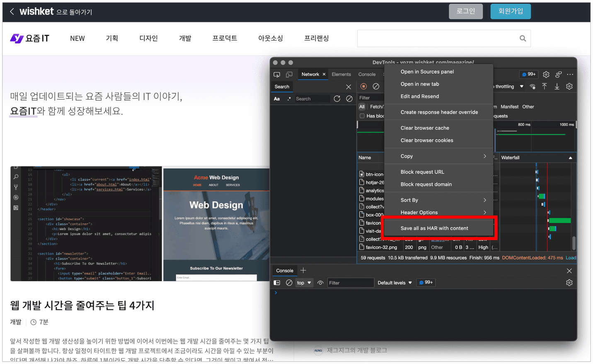Click the 99+ issues badge in top toolbar
Viewport: 593px width, 364px height.
coord(529,75)
